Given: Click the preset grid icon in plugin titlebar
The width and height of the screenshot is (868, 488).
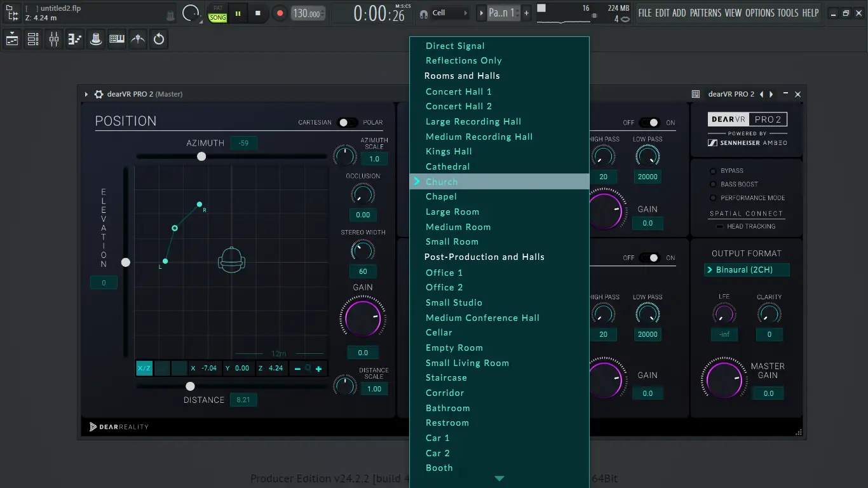Looking at the screenshot, I should click(696, 94).
